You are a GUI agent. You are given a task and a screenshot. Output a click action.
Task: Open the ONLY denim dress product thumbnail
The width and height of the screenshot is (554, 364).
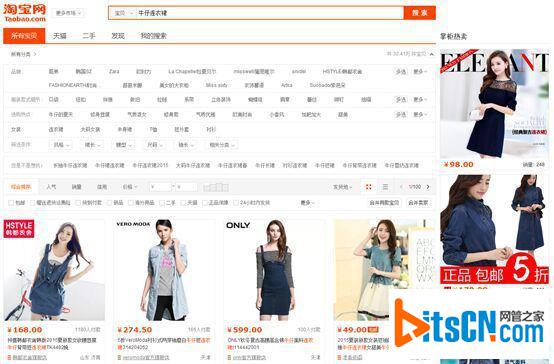click(x=274, y=270)
